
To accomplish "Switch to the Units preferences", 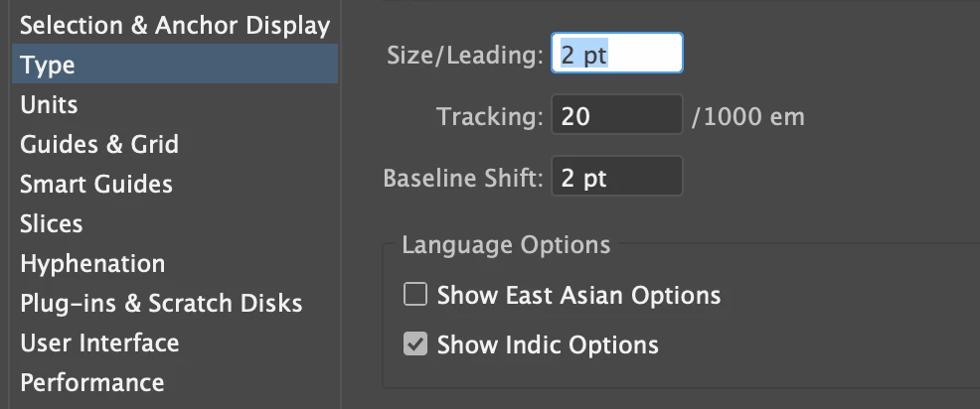I will click(49, 104).
